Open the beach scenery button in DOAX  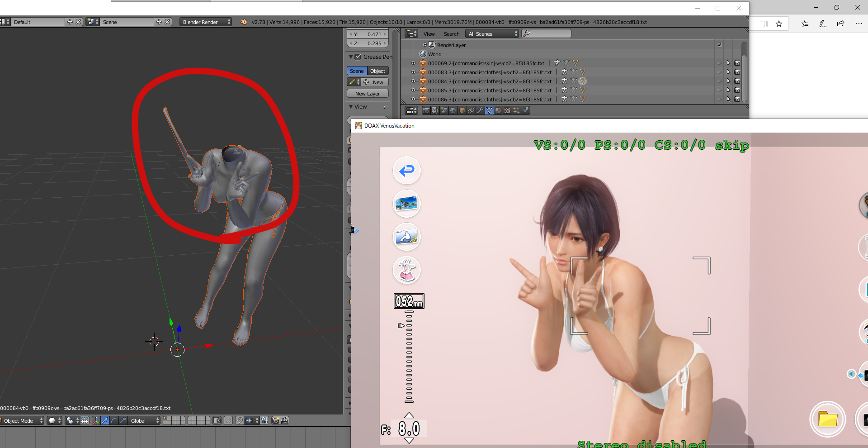coord(407,204)
